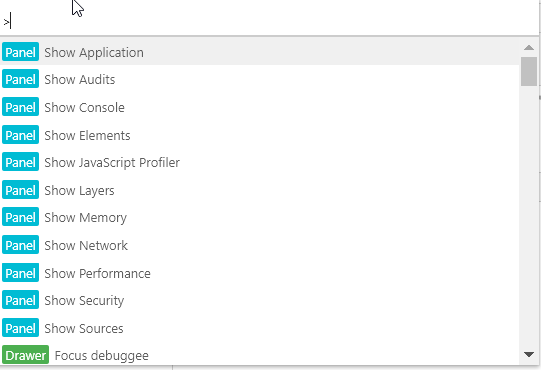Select the Show Application command
541x370 pixels.
259,52
